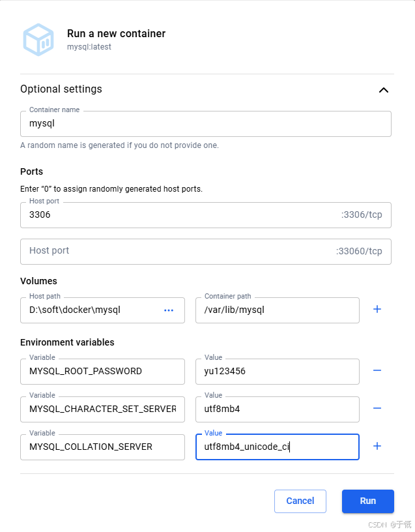Cancel the new container dialog
Viewport: 415px width, 532px height.
pos(300,501)
